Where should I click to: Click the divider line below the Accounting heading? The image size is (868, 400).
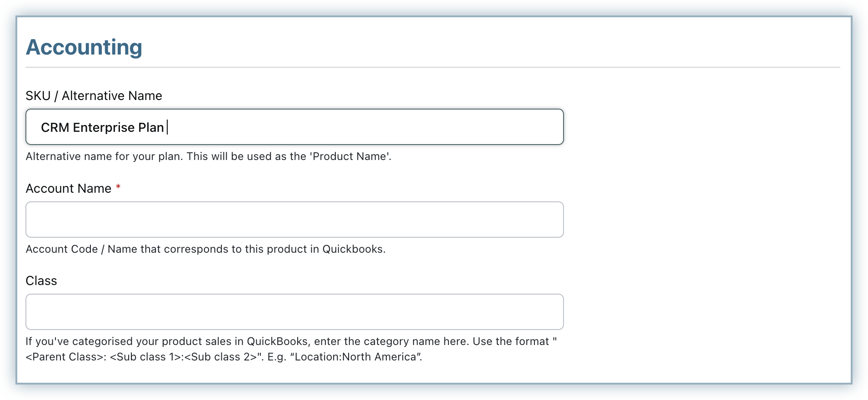tap(433, 67)
